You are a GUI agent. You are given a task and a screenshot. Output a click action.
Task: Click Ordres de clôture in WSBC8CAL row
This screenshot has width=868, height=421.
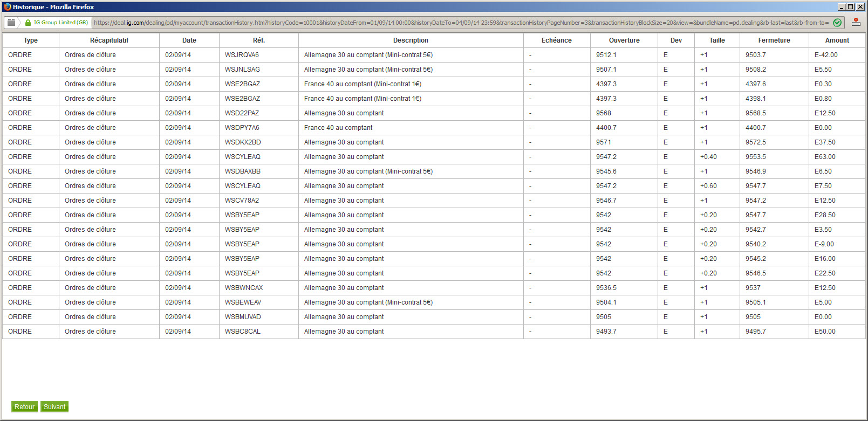click(90, 332)
